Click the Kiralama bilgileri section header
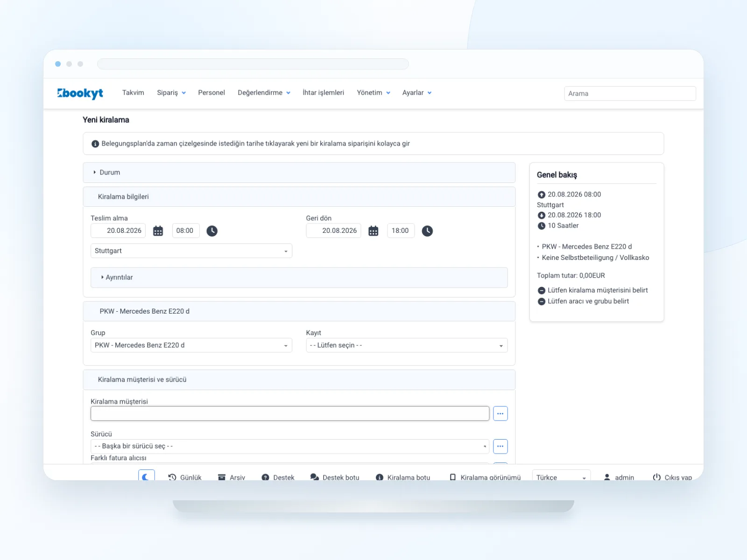 (x=299, y=197)
